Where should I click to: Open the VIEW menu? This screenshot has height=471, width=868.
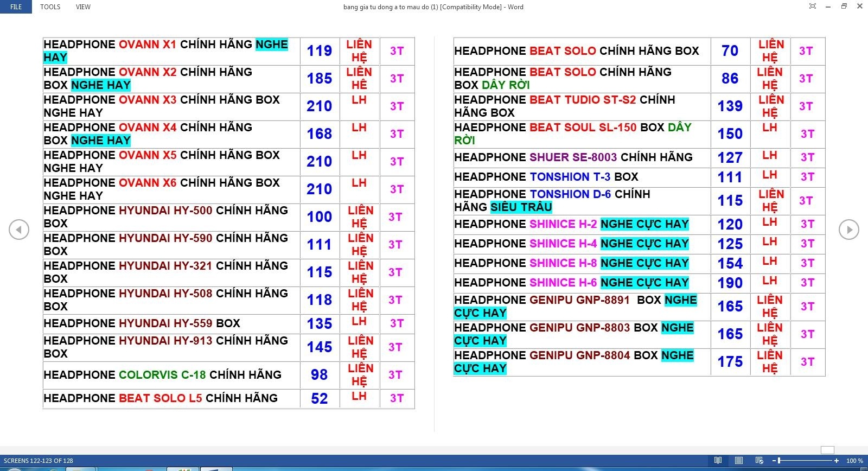pyautogui.click(x=83, y=7)
